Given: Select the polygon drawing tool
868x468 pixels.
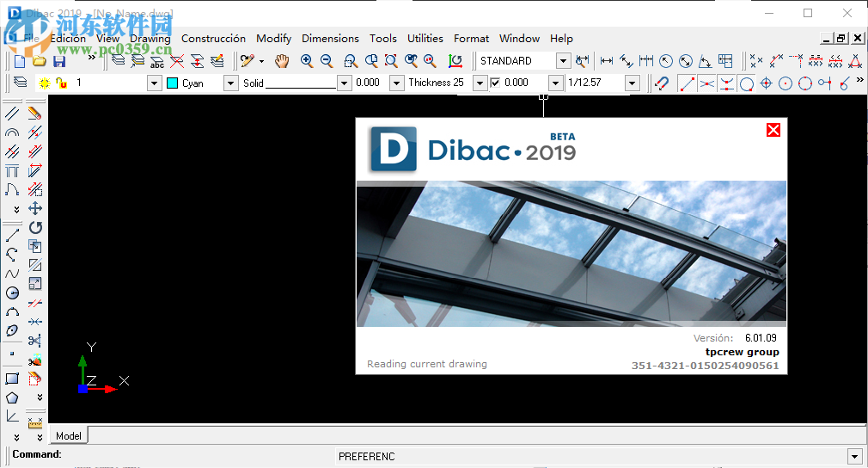Looking at the screenshot, I should click(12, 397).
